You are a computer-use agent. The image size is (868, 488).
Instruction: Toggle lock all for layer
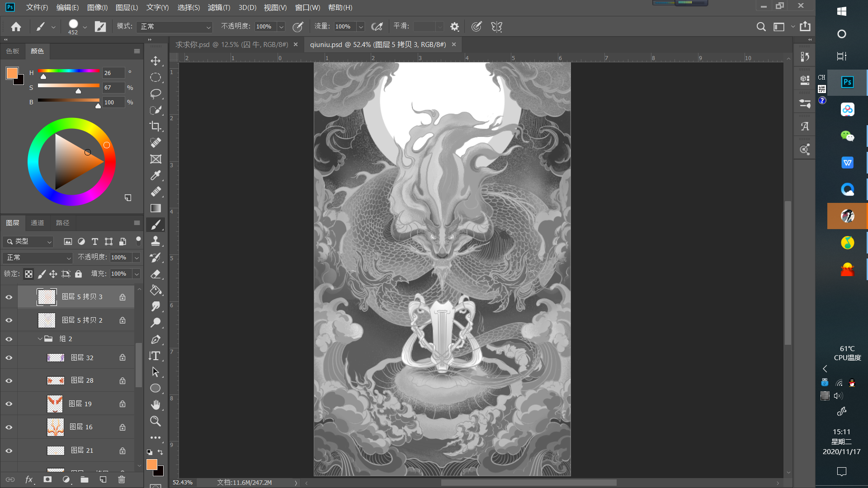point(78,274)
